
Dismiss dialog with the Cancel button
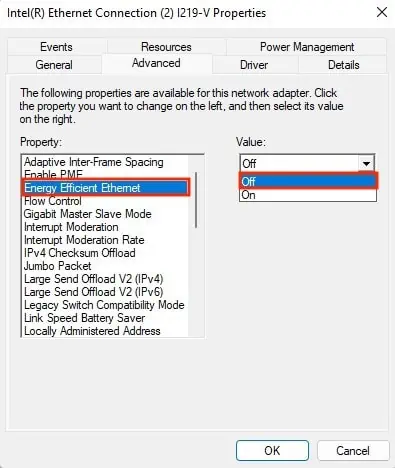click(353, 451)
